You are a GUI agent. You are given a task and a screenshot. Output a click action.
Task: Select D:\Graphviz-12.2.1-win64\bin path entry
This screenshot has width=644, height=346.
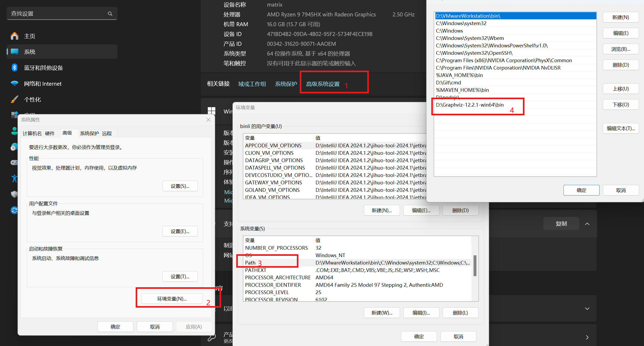(x=515, y=105)
